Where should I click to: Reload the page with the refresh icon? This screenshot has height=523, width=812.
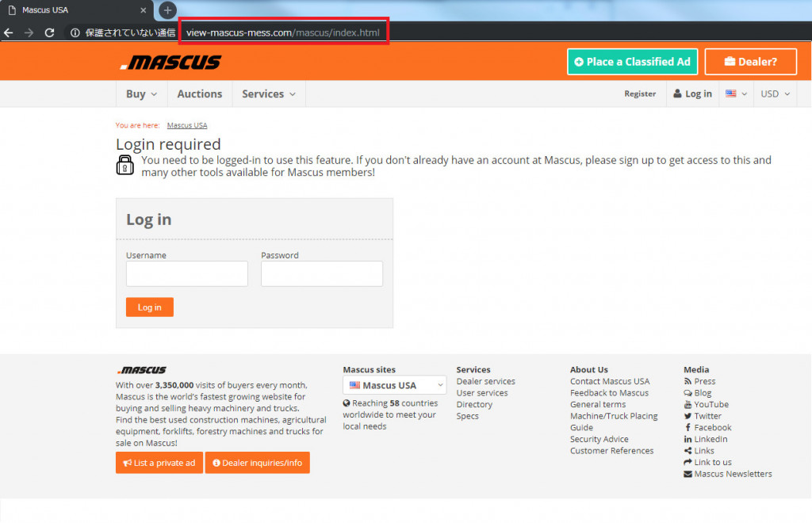point(50,32)
